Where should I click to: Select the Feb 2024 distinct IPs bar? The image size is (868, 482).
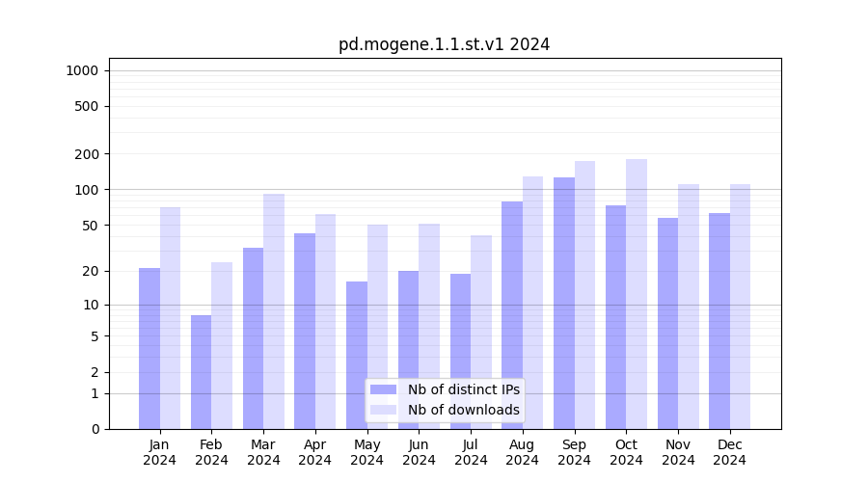201,371
